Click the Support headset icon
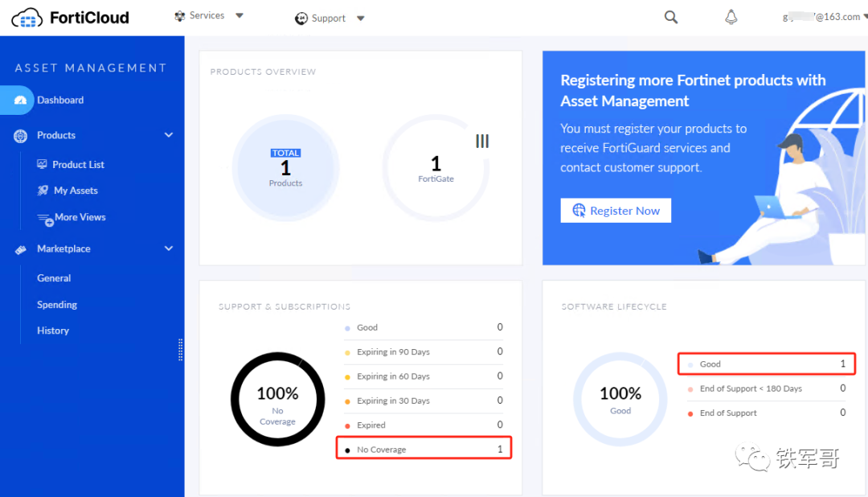The width and height of the screenshot is (868, 497). pos(301,18)
